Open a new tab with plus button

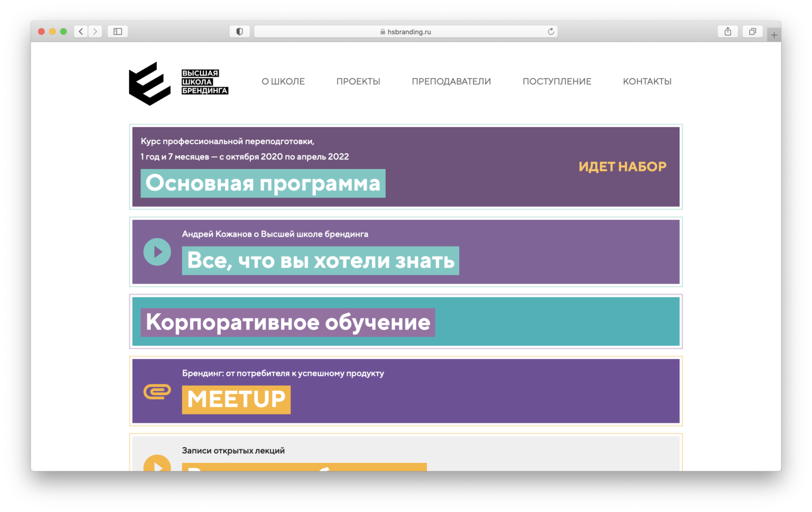tap(774, 35)
